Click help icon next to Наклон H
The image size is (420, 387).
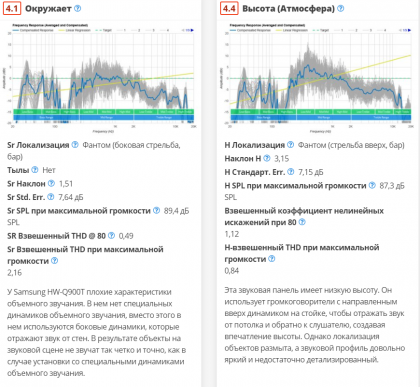point(267,158)
